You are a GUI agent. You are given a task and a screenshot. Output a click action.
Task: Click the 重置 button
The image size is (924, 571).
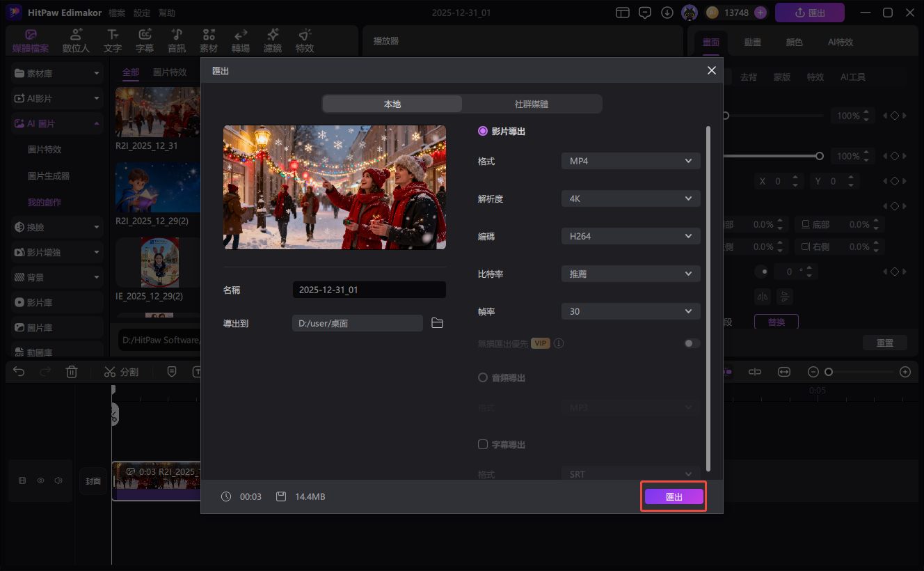pos(885,343)
